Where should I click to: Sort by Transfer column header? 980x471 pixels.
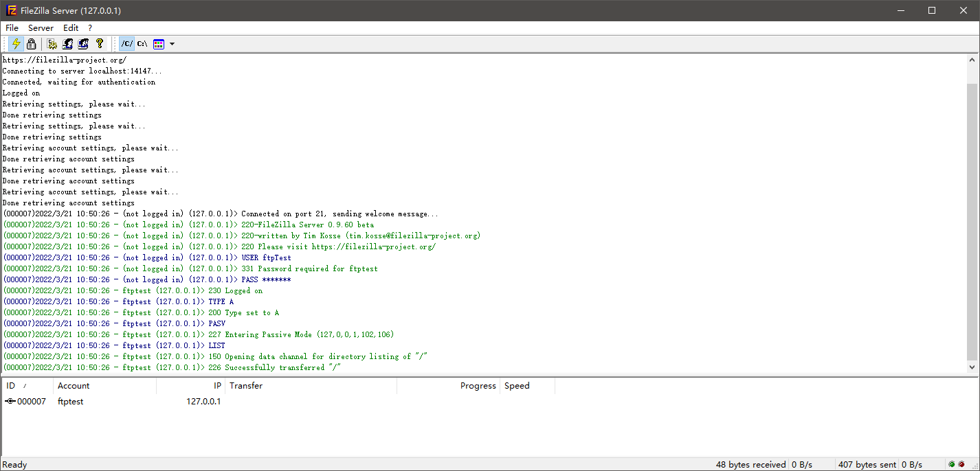[x=311, y=386]
